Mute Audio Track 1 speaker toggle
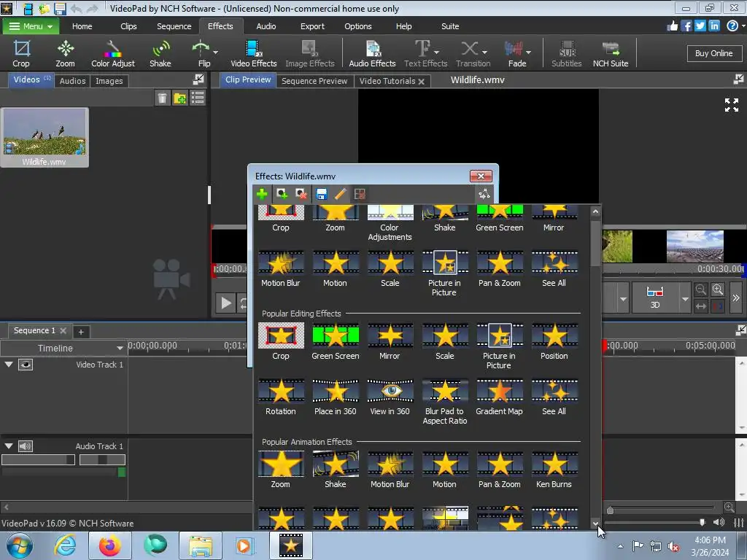Image resolution: width=747 pixels, height=560 pixels. click(x=26, y=446)
